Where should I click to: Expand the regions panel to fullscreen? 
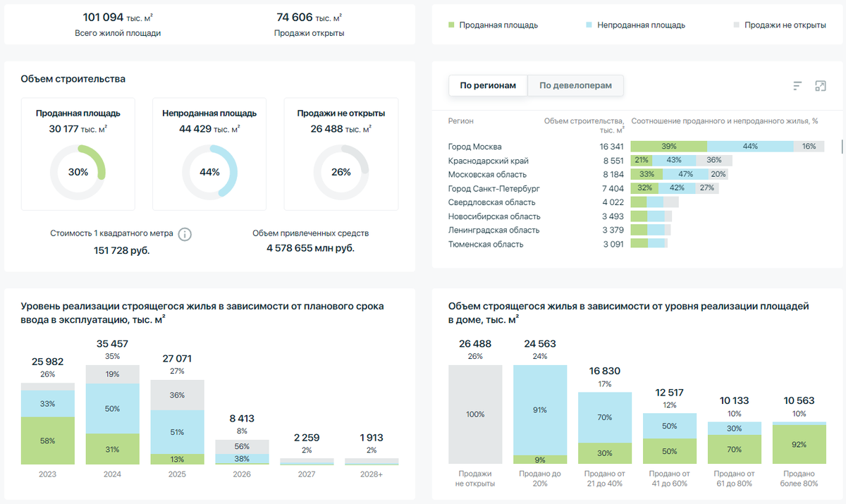(821, 85)
